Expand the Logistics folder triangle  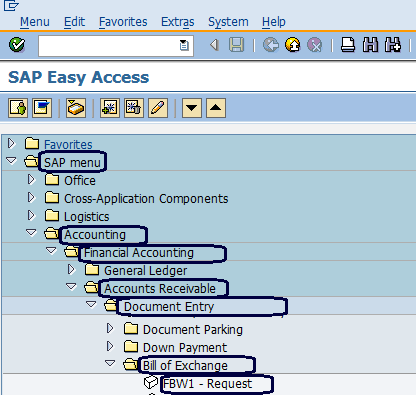[31, 216]
